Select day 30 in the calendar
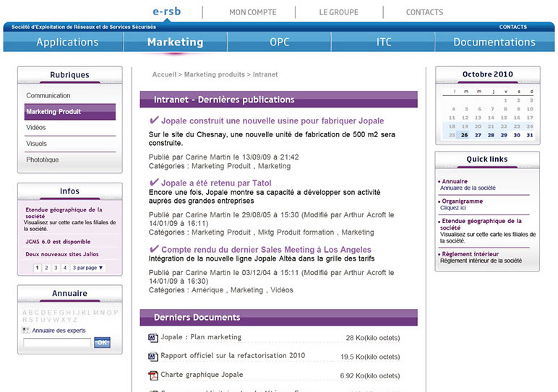The height and width of the screenshot is (392, 558). (x=517, y=135)
